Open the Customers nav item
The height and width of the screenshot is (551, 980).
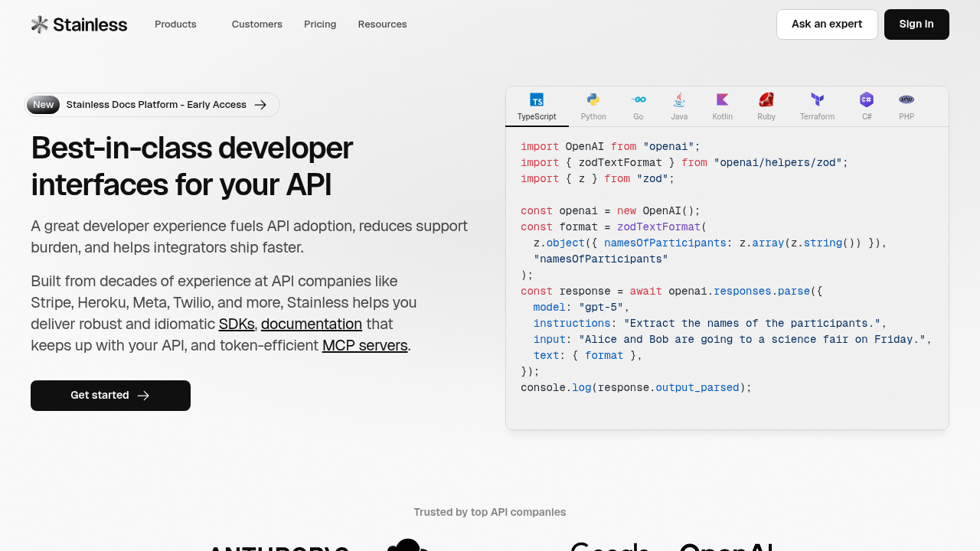(x=257, y=24)
